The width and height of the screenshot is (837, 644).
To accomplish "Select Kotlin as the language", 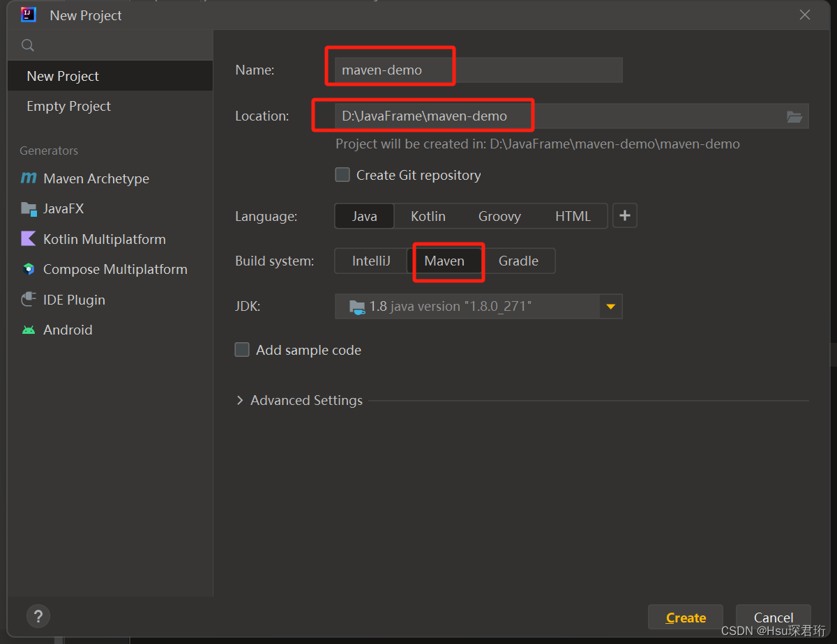I will coord(428,216).
